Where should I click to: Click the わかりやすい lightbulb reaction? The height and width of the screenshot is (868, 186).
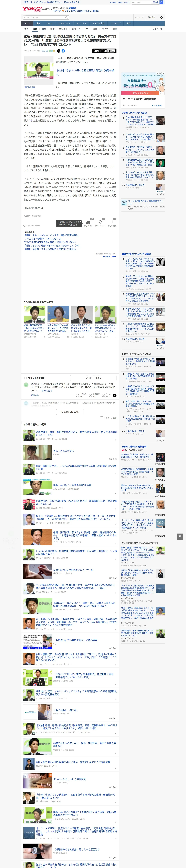(x=100, y=223)
